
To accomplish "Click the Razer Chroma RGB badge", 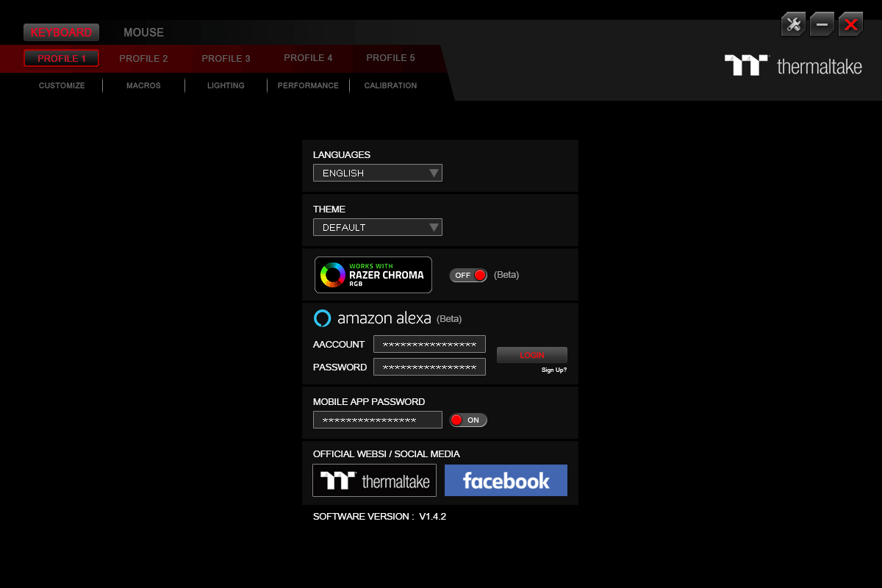I will pos(373,275).
